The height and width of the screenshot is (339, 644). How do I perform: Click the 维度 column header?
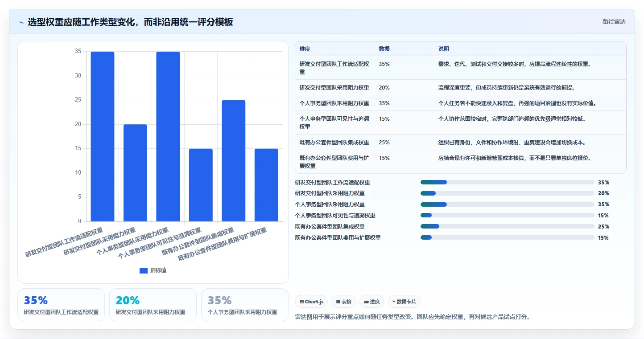305,49
